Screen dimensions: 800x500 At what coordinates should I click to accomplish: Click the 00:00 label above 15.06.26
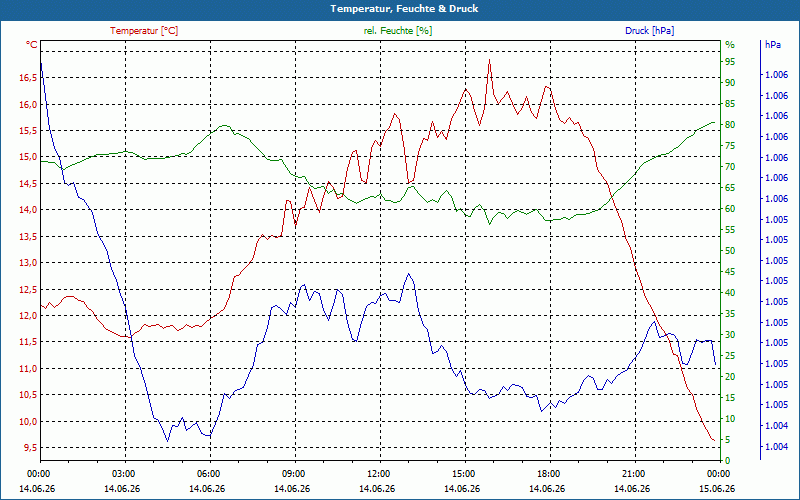click(x=717, y=474)
